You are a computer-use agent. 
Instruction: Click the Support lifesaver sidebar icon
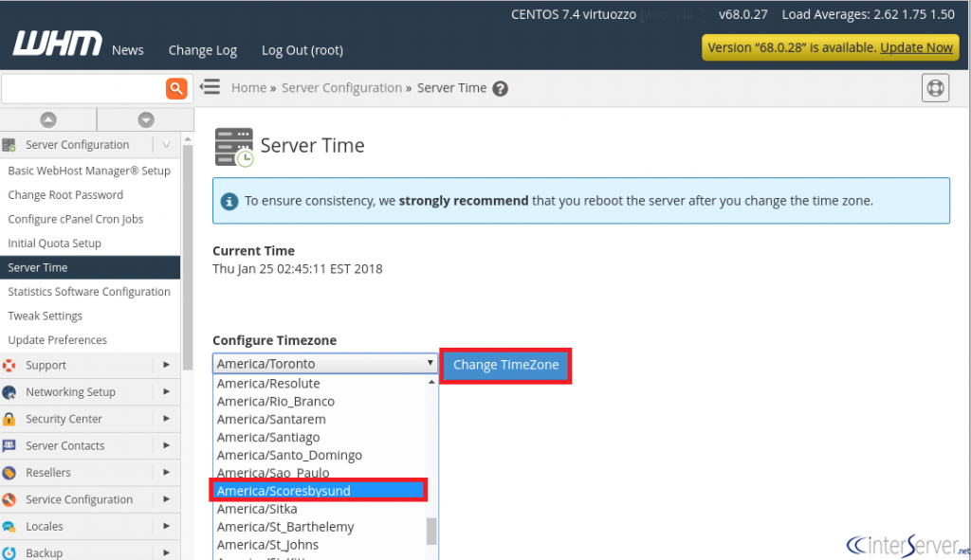(9, 366)
